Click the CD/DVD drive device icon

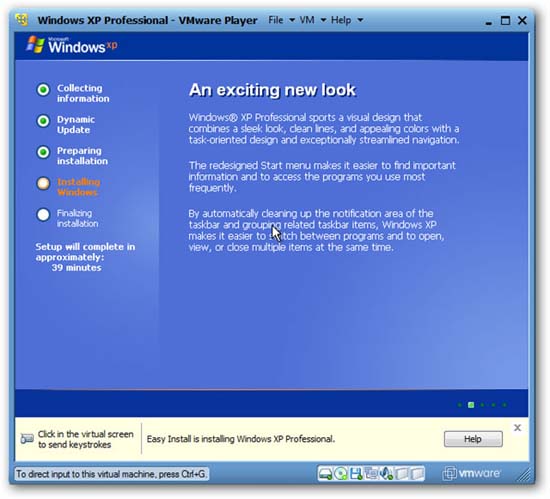tap(340, 474)
